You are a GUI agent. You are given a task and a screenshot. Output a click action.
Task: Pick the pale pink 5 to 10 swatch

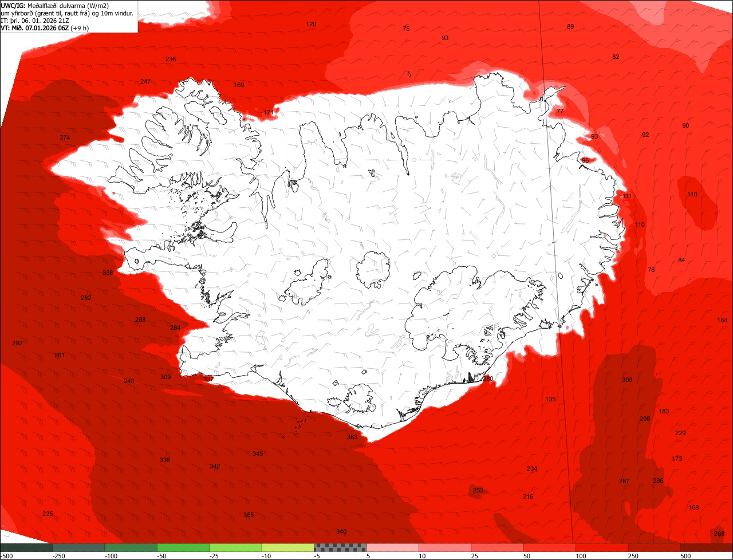pyautogui.click(x=393, y=548)
